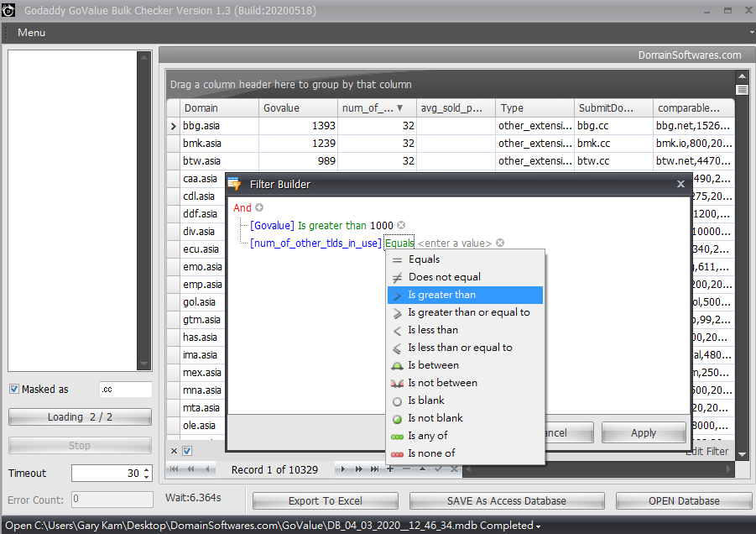756x534 pixels.
Task: Go to last record in navigator
Action: pyautogui.click(x=374, y=469)
